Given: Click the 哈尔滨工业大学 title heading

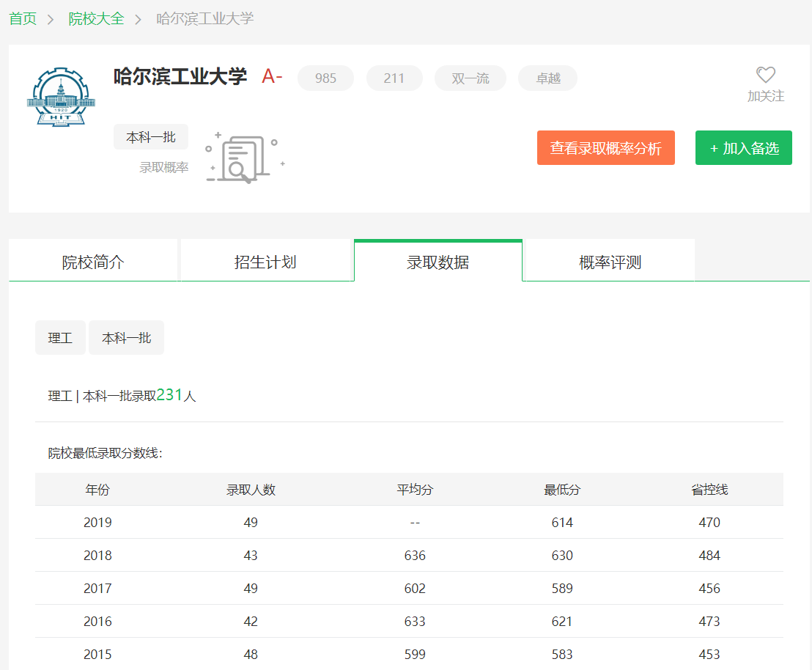Looking at the screenshot, I should point(180,77).
